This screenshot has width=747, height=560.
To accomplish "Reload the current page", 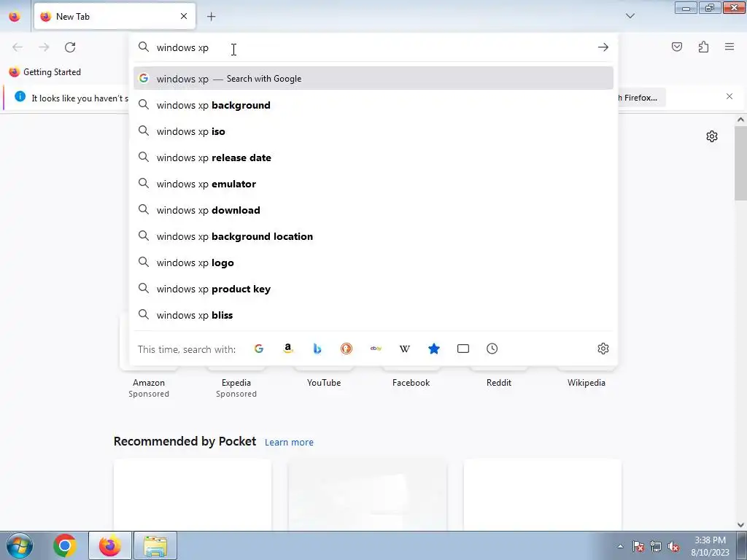I will click(x=70, y=47).
